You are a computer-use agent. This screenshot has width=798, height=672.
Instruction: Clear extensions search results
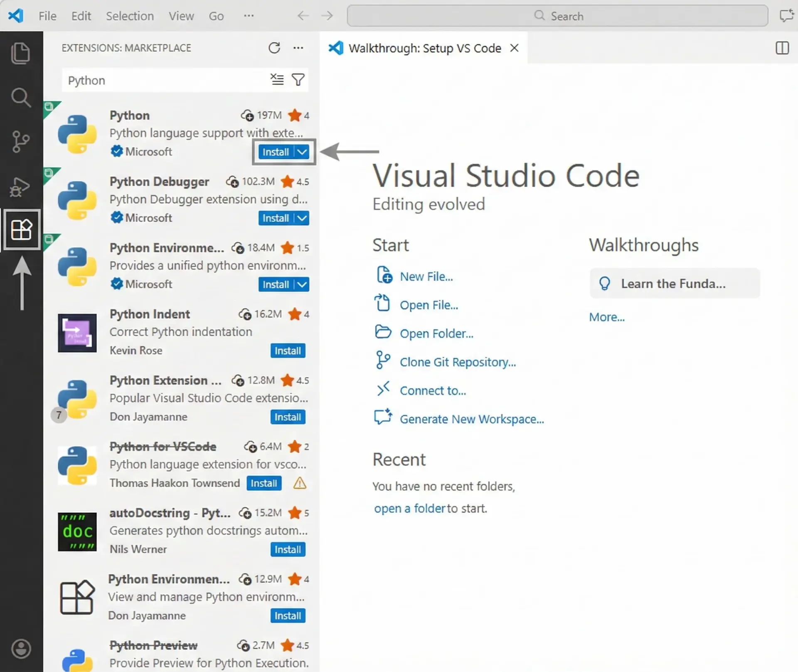pyautogui.click(x=277, y=79)
